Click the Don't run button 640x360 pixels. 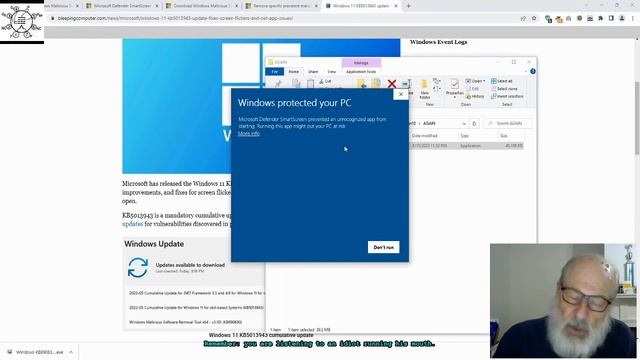(x=383, y=247)
